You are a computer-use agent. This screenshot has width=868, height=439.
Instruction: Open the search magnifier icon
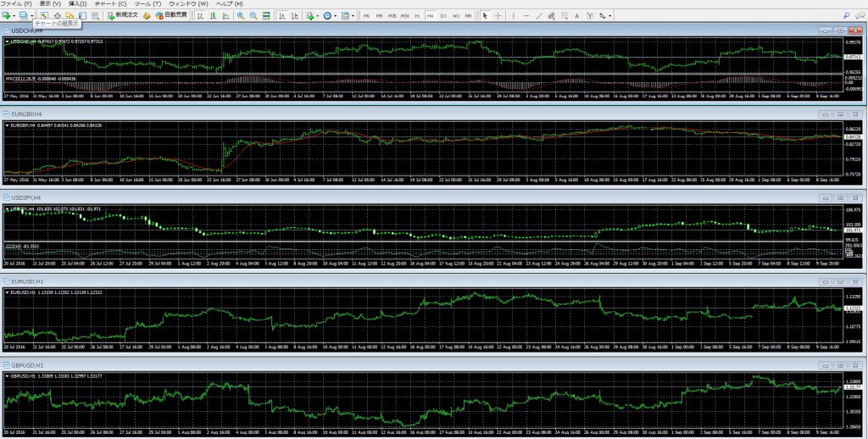coord(847,15)
